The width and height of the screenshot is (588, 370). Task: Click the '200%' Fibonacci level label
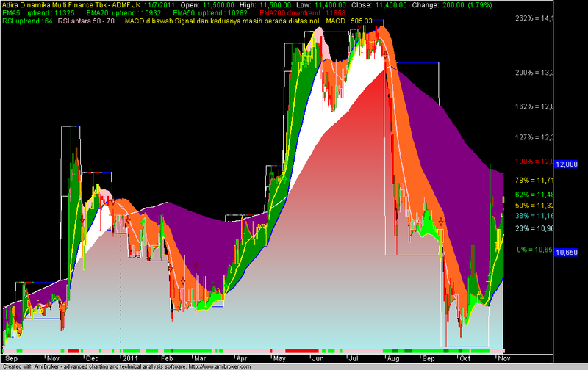tap(534, 72)
